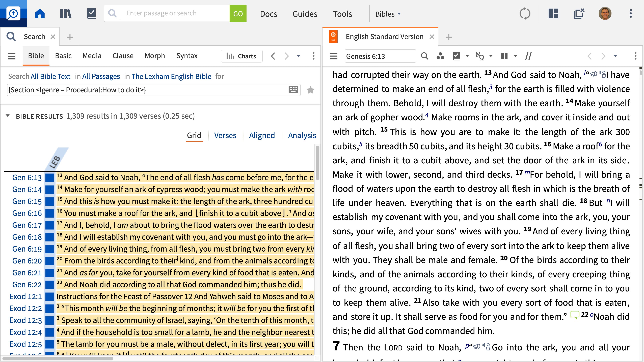Viewport: 644px width, 362px height.
Task: Open the Tools menu
Action: coord(342,14)
